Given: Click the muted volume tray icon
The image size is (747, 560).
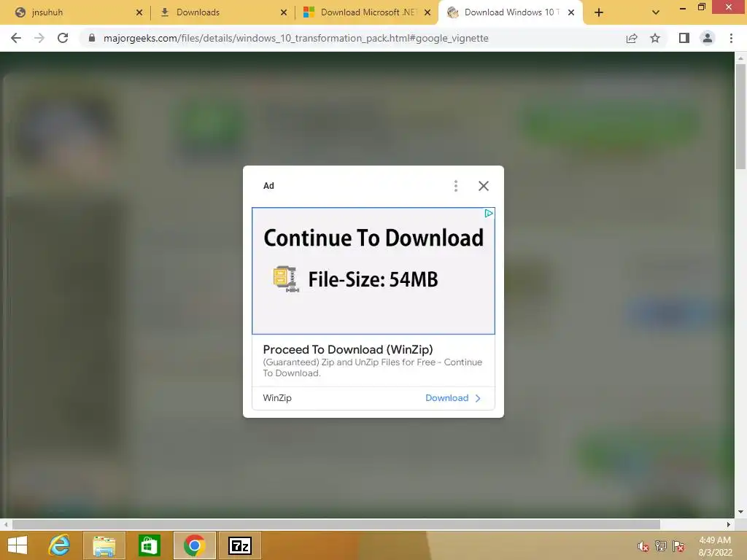Looking at the screenshot, I should tap(643, 546).
